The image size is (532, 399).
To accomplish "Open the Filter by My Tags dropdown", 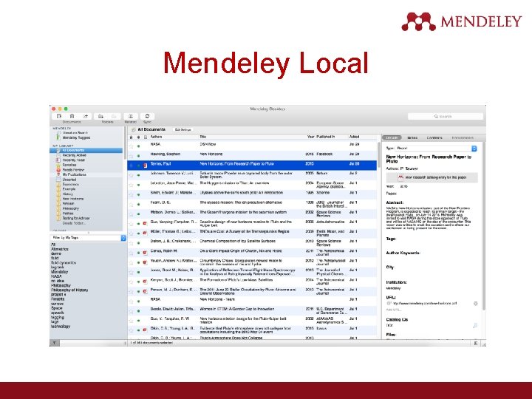I will 88,238.
